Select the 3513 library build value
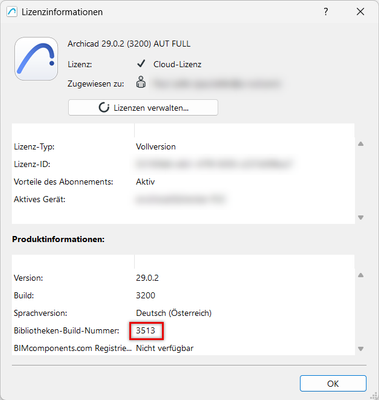379x400 pixels. tap(146, 331)
